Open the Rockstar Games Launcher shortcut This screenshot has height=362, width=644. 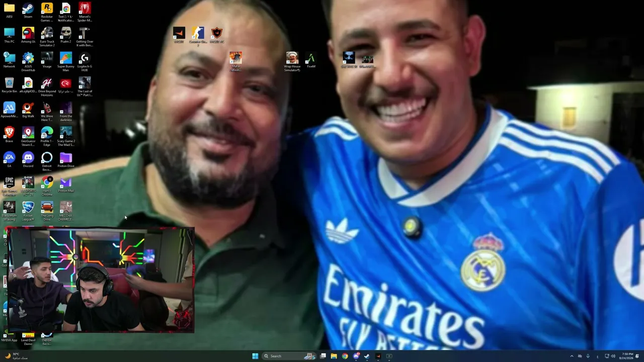pos(47,12)
